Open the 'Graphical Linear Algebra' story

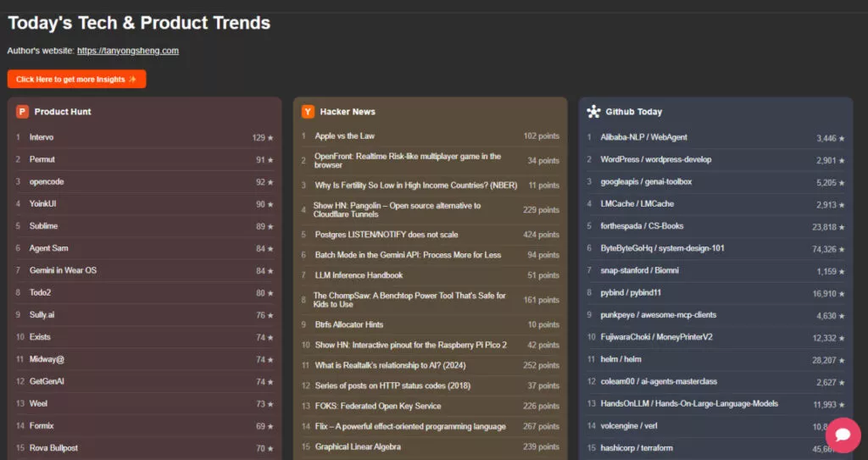[357, 446]
